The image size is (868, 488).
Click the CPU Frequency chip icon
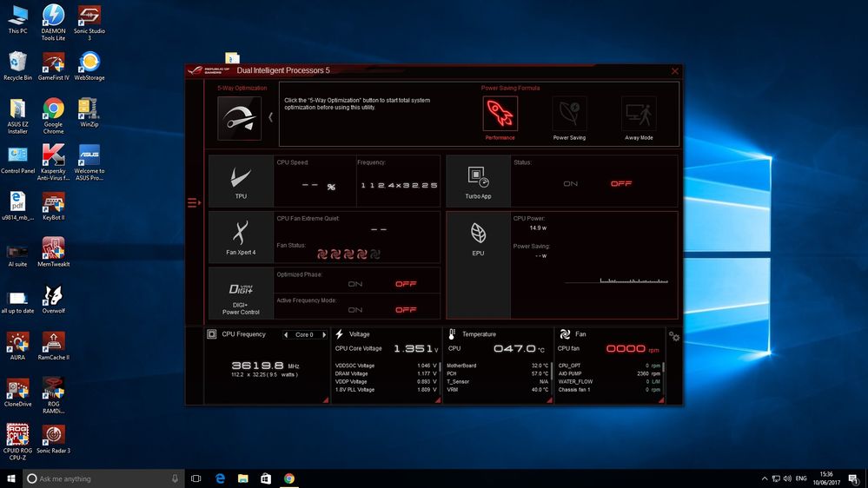click(211, 334)
